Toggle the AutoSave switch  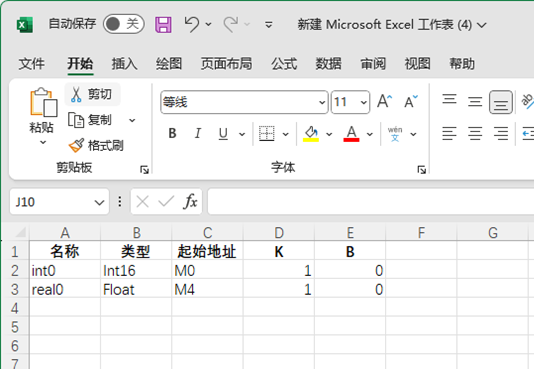coord(124,24)
